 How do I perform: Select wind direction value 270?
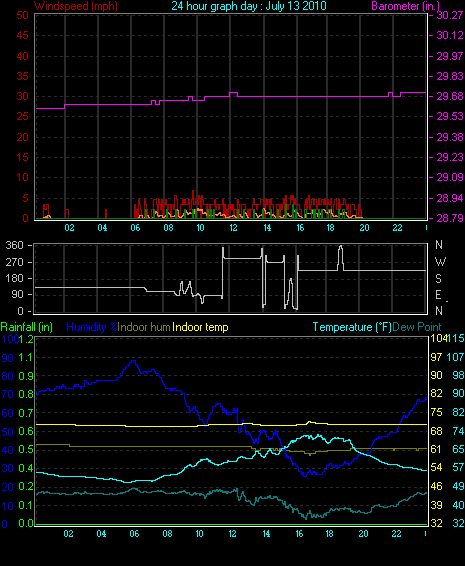pyautogui.click(x=15, y=262)
